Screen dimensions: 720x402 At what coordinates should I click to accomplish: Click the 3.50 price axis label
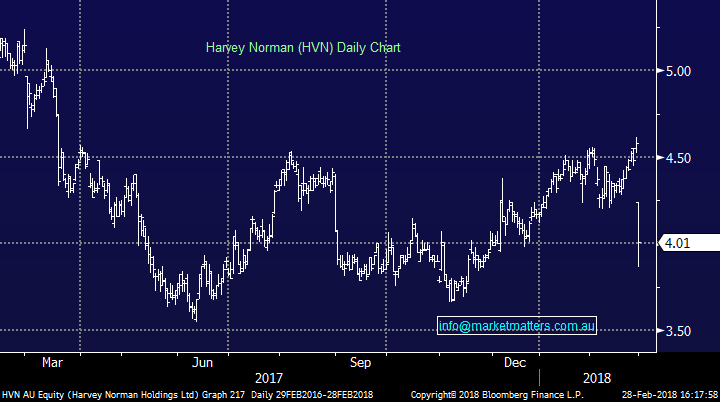click(678, 331)
